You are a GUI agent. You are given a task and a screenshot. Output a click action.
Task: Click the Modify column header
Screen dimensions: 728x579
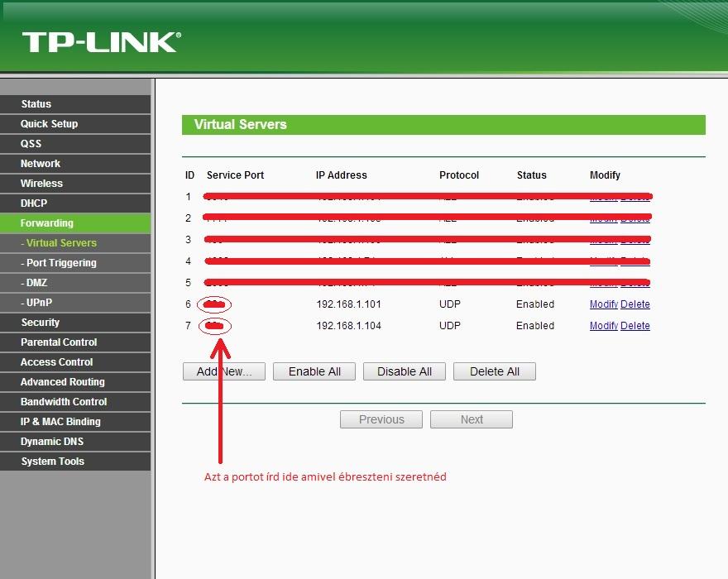pos(605,175)
